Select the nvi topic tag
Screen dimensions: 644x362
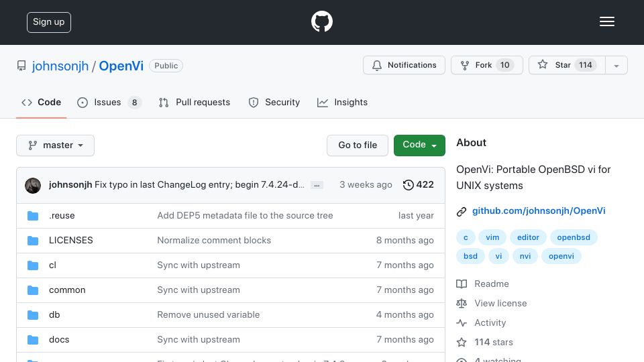[x=525, y=256]
